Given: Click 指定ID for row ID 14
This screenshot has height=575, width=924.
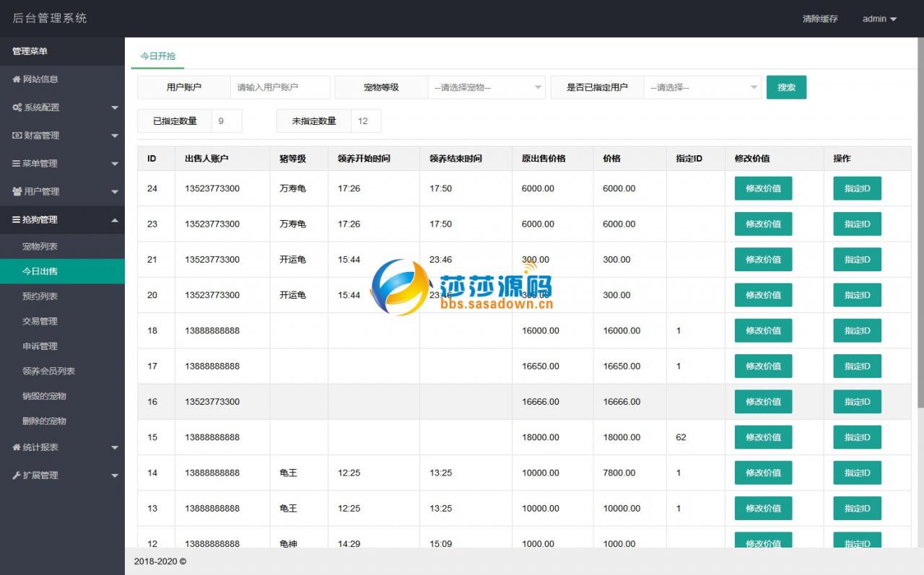Looking at the screenshot, I should [x=857, y=473].
